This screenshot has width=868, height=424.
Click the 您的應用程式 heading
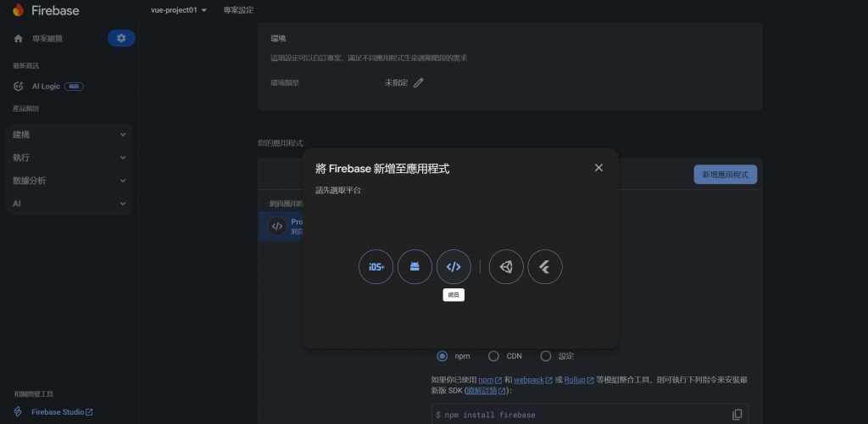point(280,142)
